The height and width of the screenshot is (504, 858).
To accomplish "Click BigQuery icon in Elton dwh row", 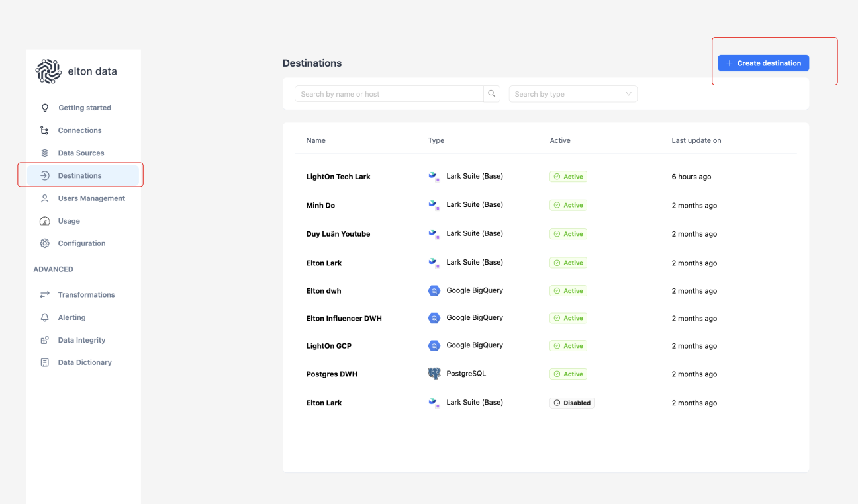I will [434, 290].
